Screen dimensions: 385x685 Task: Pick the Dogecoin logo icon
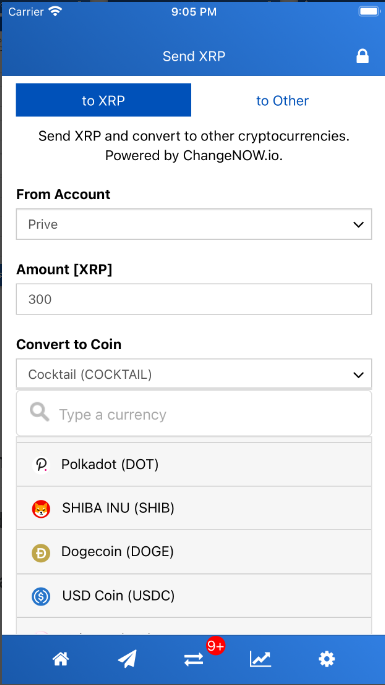pos(41,553)
